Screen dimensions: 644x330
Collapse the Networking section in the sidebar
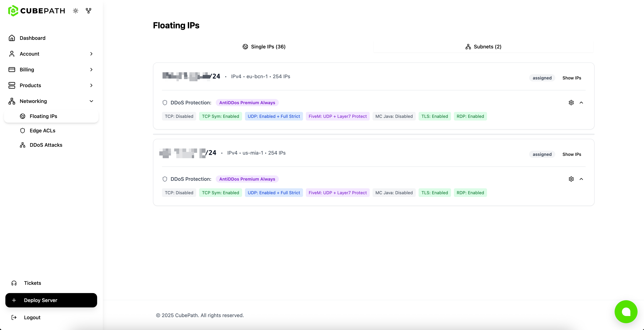click(x=91, y=101)
